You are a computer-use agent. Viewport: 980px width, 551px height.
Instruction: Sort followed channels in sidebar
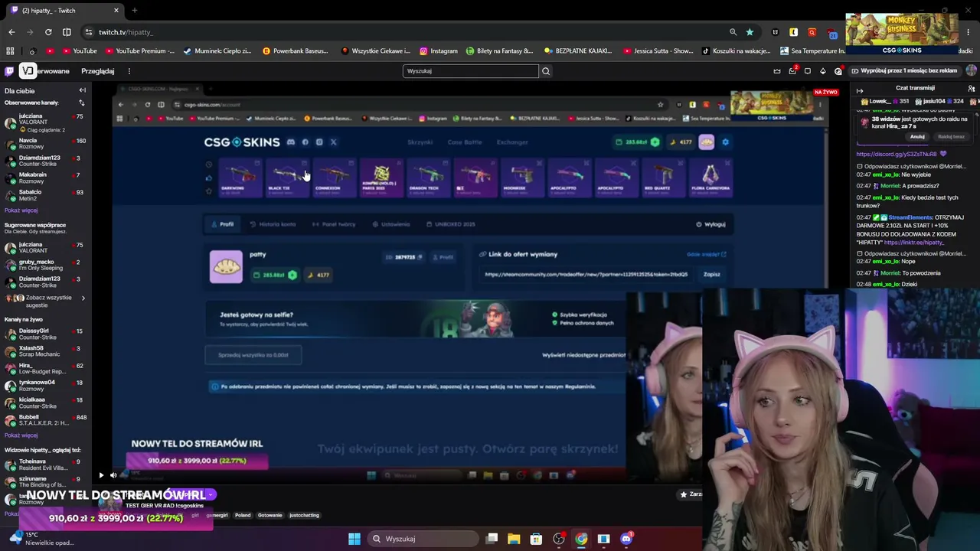[x=81, y=103]
